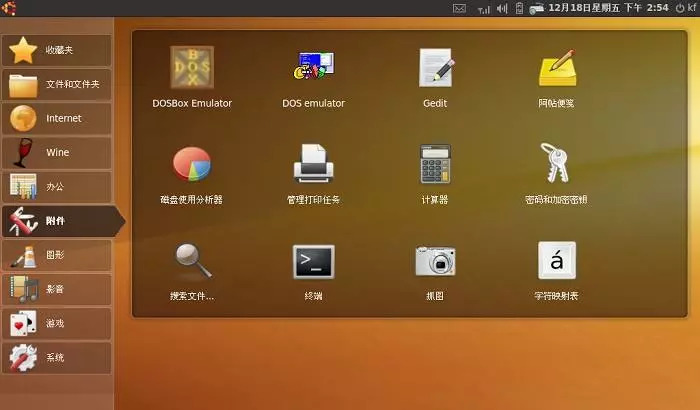Select the Accessories category with Swiss knife
Viewport: 700px width, 410px height.
click(x=62, y=221)
